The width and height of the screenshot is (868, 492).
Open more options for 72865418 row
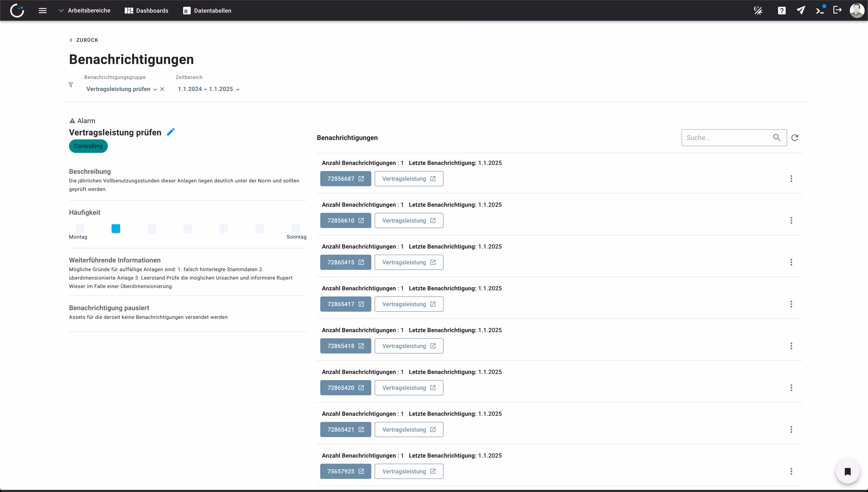click(791, 346)
